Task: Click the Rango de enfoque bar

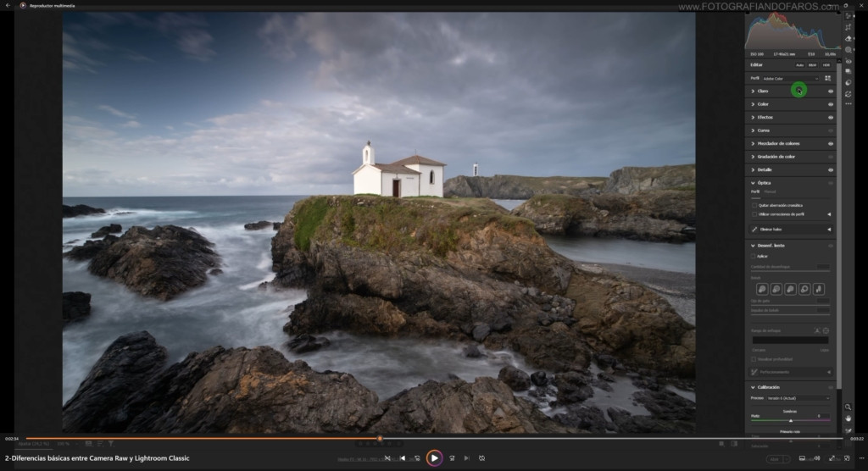Action: 791,341
